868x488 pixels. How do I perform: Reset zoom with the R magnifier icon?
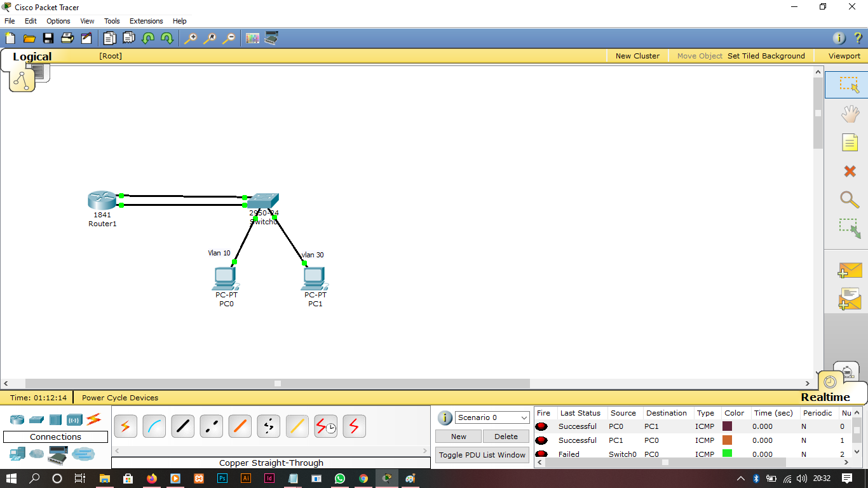pos(209,38)
